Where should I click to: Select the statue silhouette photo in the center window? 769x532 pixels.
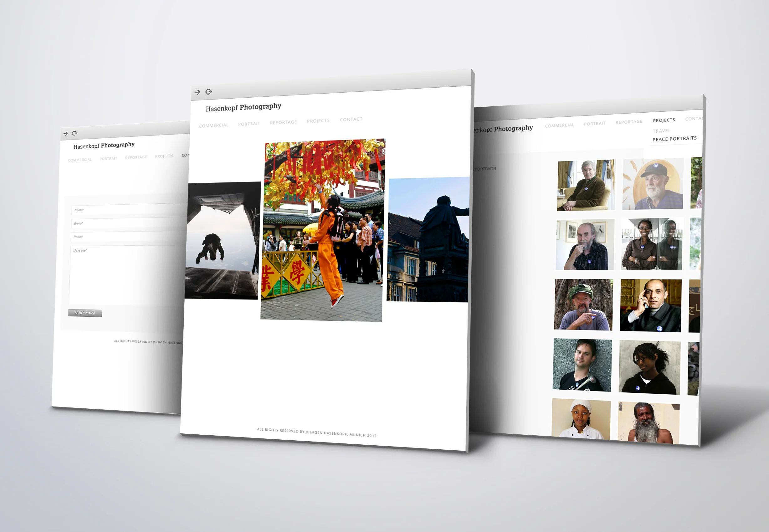428,240
